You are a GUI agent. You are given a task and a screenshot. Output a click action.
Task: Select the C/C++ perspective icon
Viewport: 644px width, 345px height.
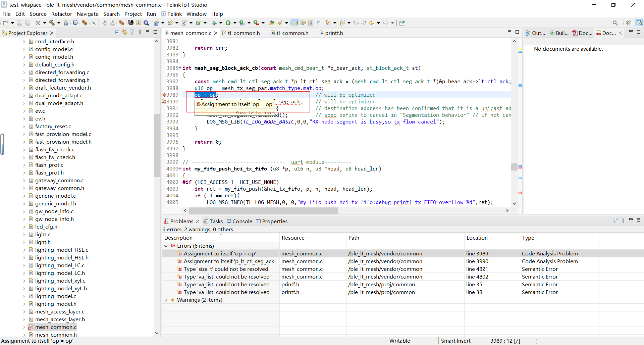click(639, 23)
